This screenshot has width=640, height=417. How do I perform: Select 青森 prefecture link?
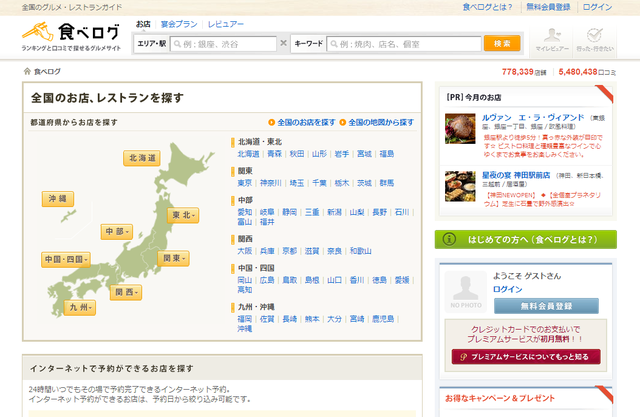click(x=275, y=154)
